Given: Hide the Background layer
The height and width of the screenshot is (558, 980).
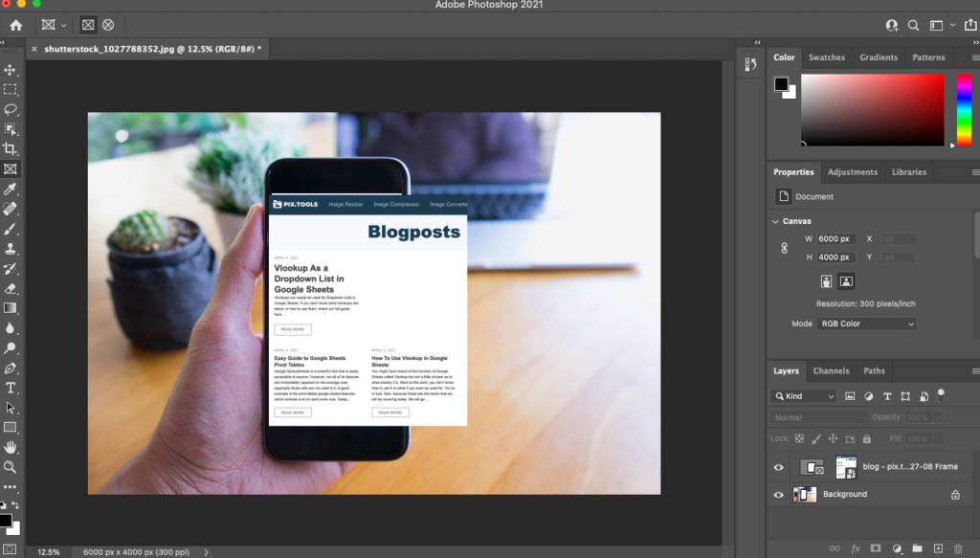Looking at the screenshot, I should (x=777, y=494).
